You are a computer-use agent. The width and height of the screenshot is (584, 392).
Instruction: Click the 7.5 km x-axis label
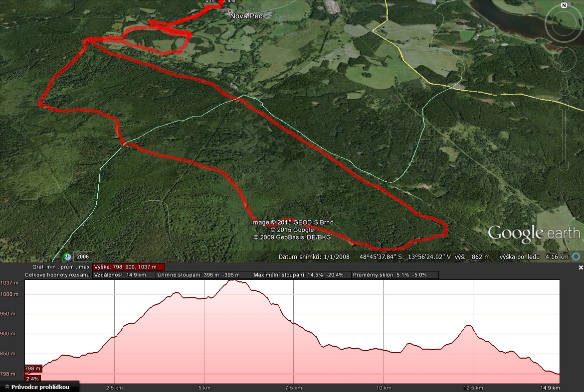coord(293,388)
